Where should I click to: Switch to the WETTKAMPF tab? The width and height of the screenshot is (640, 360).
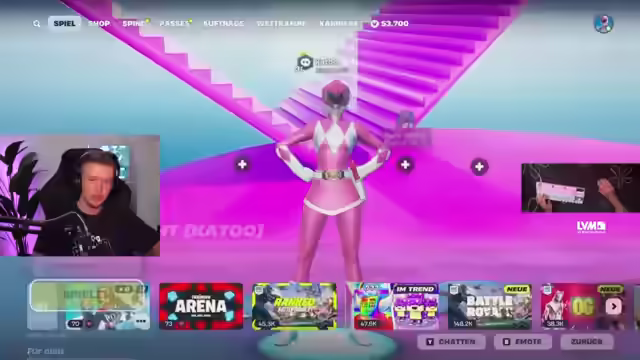[x=281, y=24]
